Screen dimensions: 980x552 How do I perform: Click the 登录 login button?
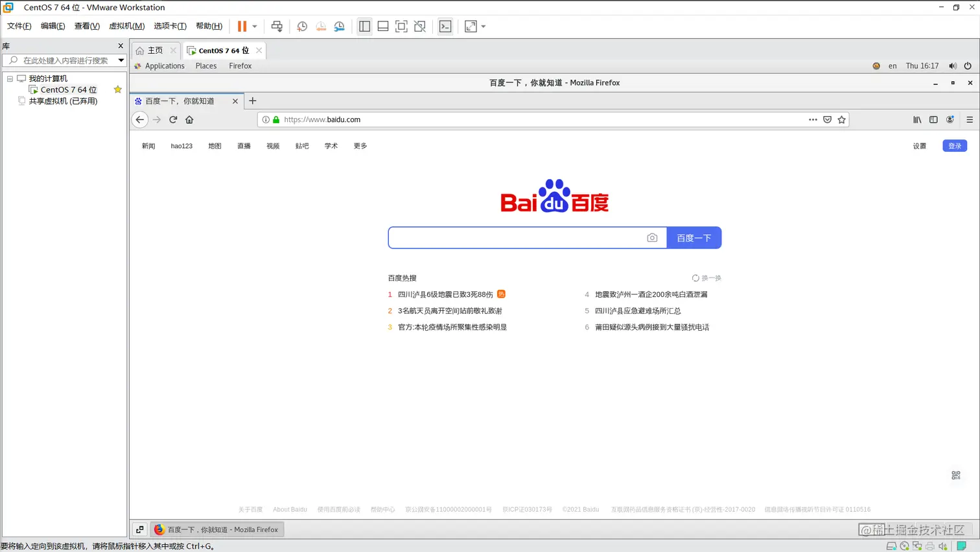click(x=955, y=146)
